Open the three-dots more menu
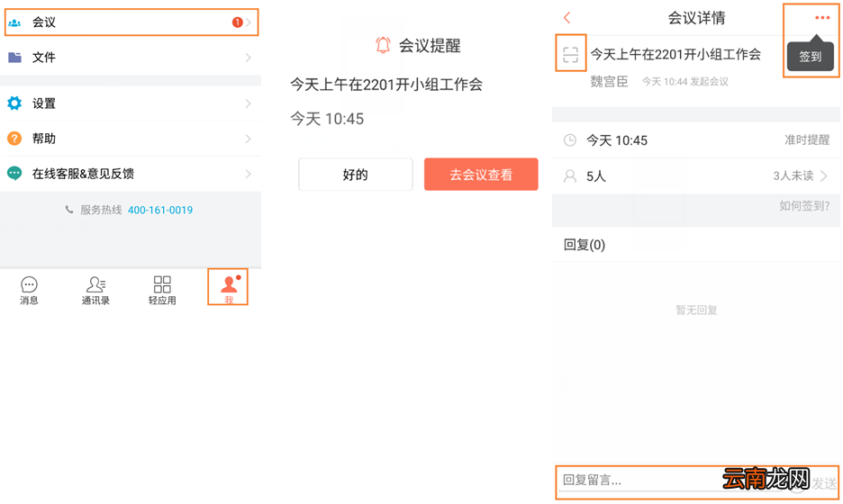 click(822, 18)
